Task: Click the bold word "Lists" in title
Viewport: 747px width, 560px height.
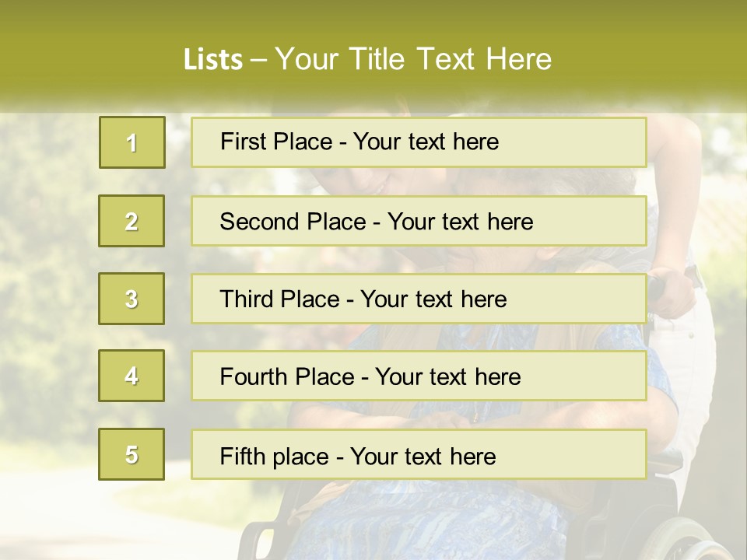Action: coord(213,60)
